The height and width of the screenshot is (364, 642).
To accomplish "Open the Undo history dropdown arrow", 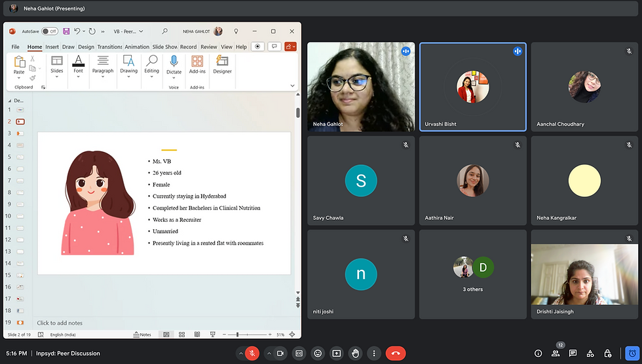I will [x=84, y=31].
